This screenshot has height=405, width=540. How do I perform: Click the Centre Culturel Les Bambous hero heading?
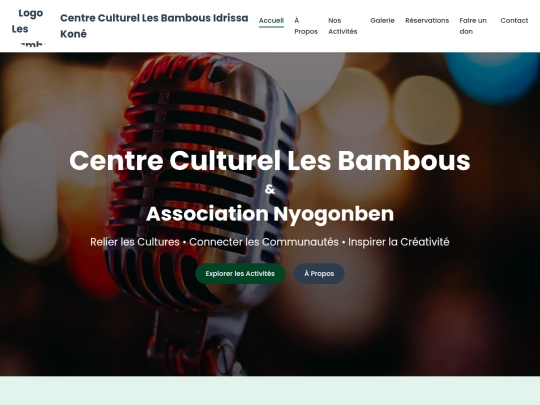(270, 161)
